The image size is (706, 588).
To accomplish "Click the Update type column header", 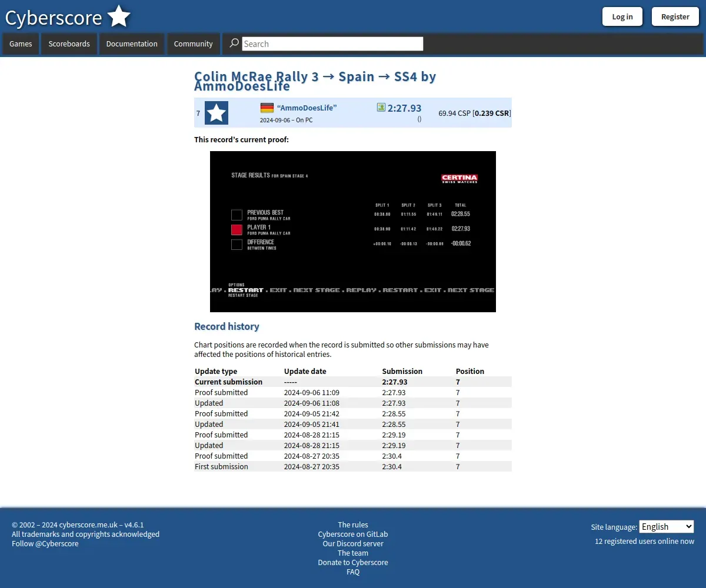I will [216, 371].
